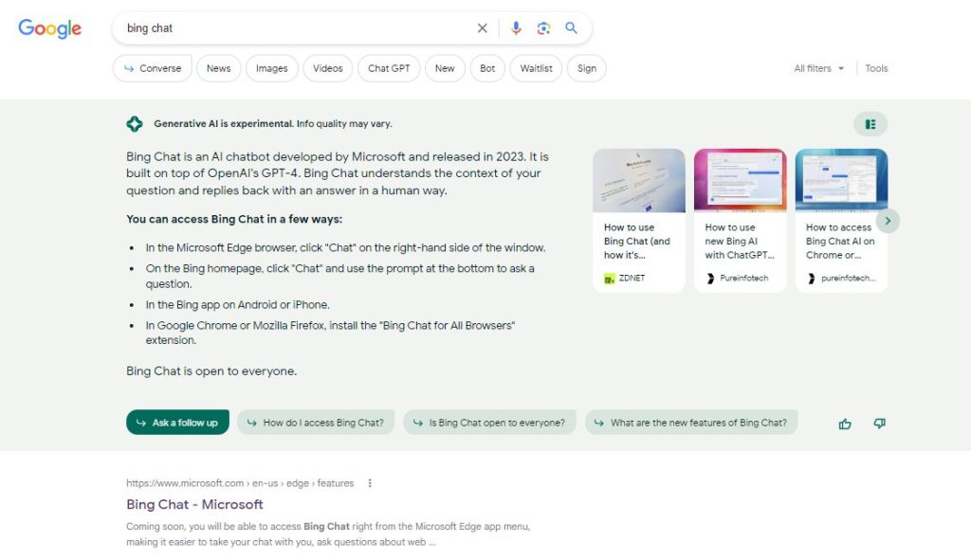Image resolution: width=971 pixels, height=560 pixels.
Task: Select 'Is Bing Chat open to everyone?' suggestion
Action: (489, 423)
